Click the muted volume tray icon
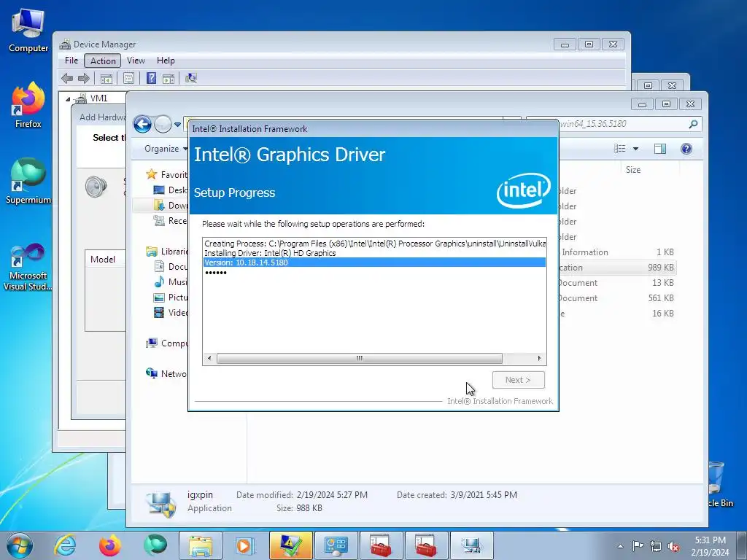The width and height of the screenshot is (747, 560). coord(673,546)
